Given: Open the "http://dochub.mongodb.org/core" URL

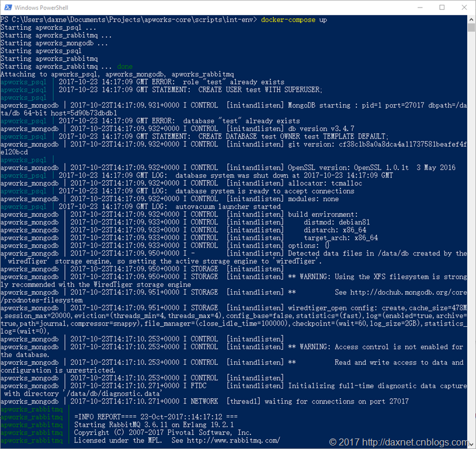Looking at the screenshot, I should point(408,292).
